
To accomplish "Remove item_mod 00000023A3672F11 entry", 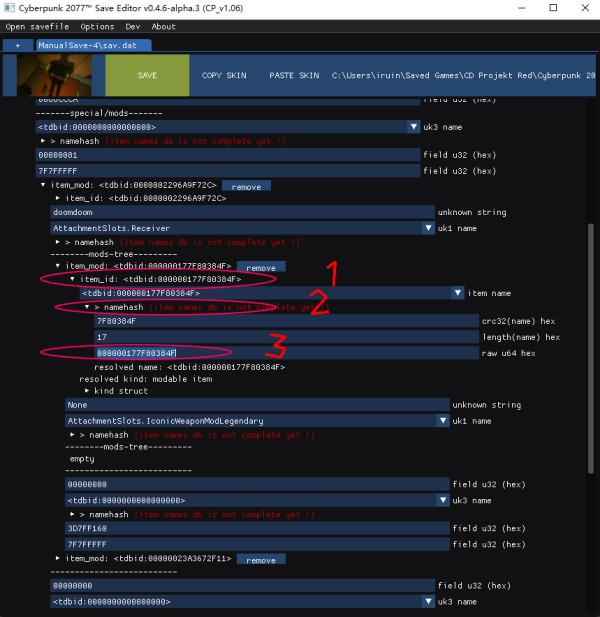I will click(x=260, y=560).
